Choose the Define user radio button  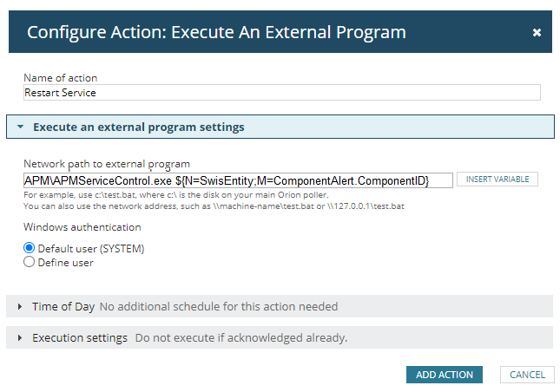[x=30, y=262]
